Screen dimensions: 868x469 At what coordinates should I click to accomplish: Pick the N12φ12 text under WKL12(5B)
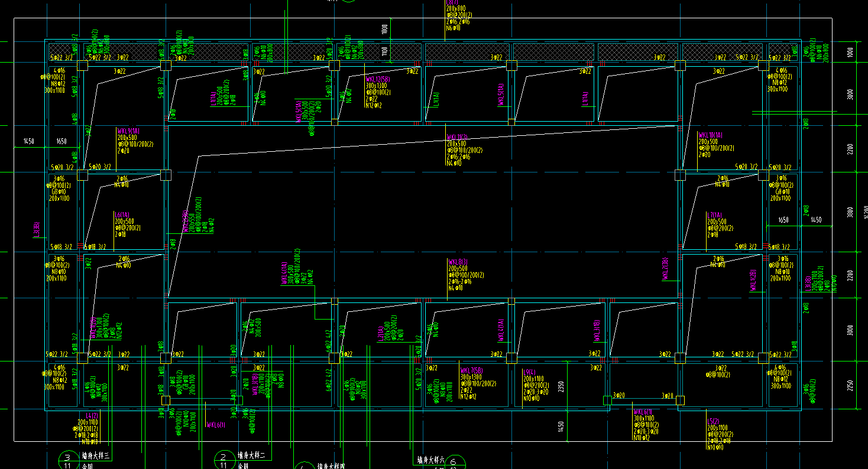click(x=374, y=106)
